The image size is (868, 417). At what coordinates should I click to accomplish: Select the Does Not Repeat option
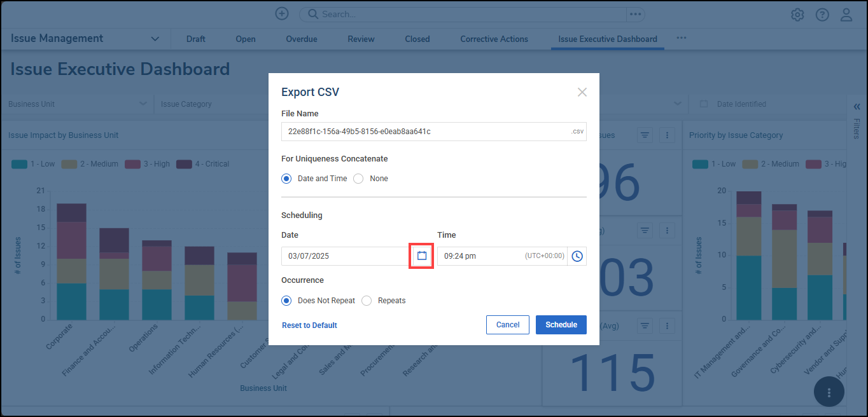pyautogui.click(x=286, y=301)
